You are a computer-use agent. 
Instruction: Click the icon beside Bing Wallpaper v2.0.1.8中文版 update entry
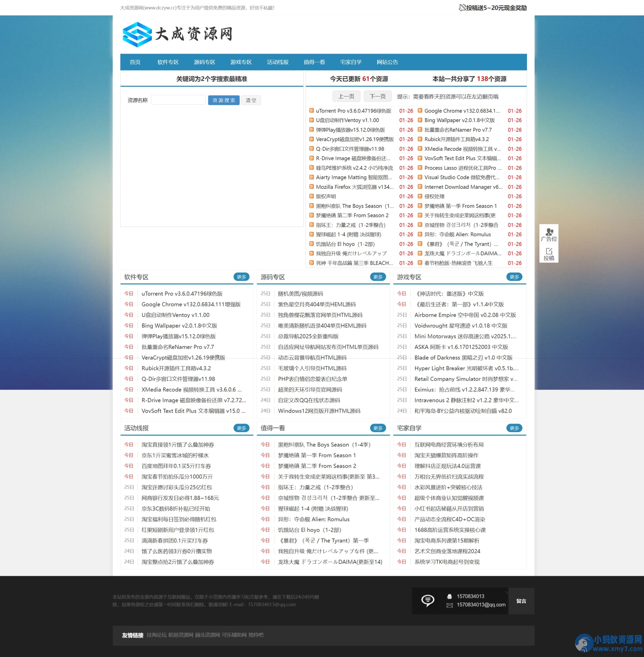(420, 120)
